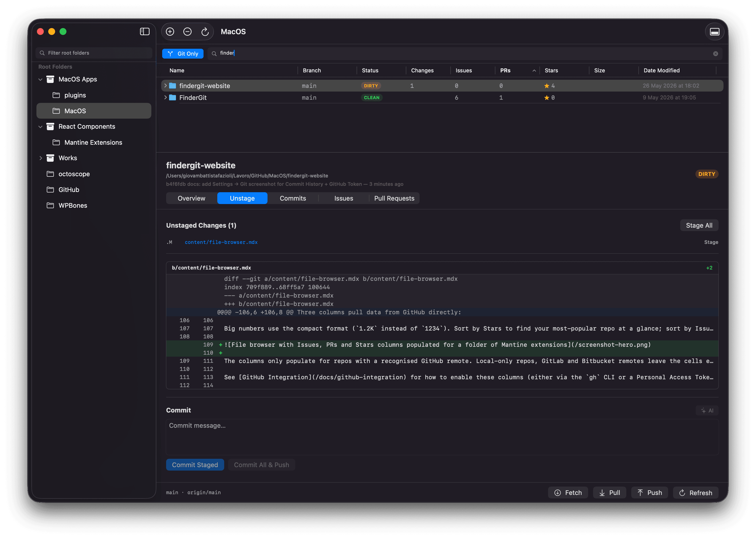
Task: Toggle the sidebar panel icon
Action: pyautogui.click(x=144, y=32)
